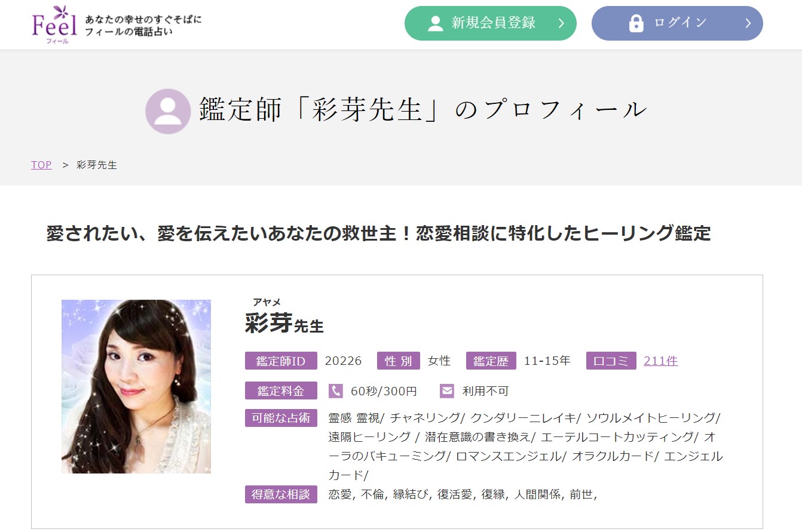Open the 新規会員登録 registration button
This screenshot has height=532, width=802.
tap(490, 23)
